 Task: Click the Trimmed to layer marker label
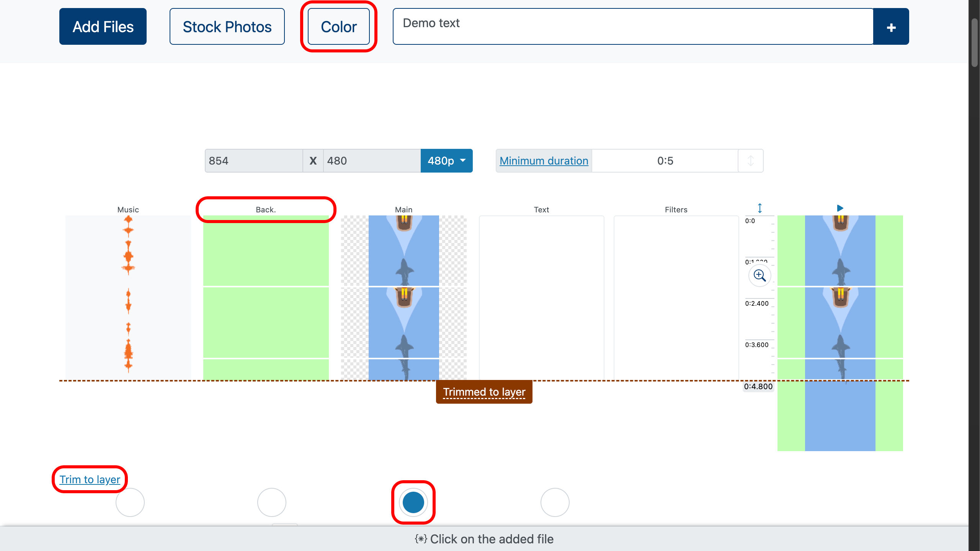click(484, 392)
